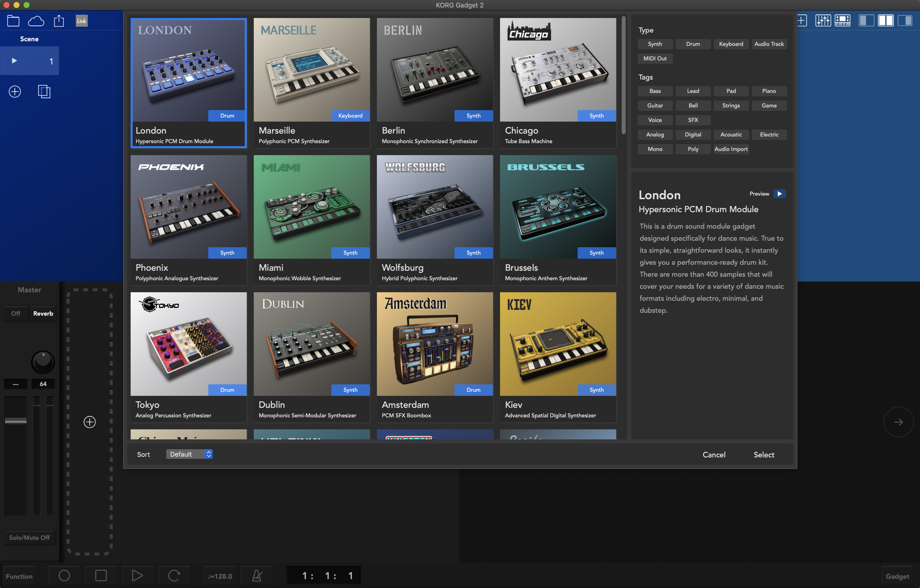Screen dimensions: 920x588
Task: Play the London preview
Action: [779, 194]
